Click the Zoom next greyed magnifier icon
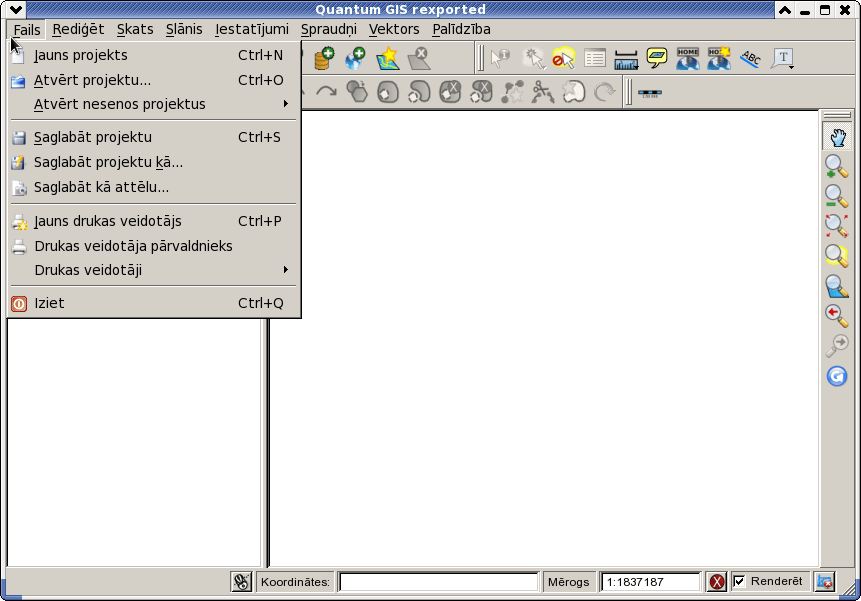The width and height of the screenshot is (861, 601). coord(836,346)
